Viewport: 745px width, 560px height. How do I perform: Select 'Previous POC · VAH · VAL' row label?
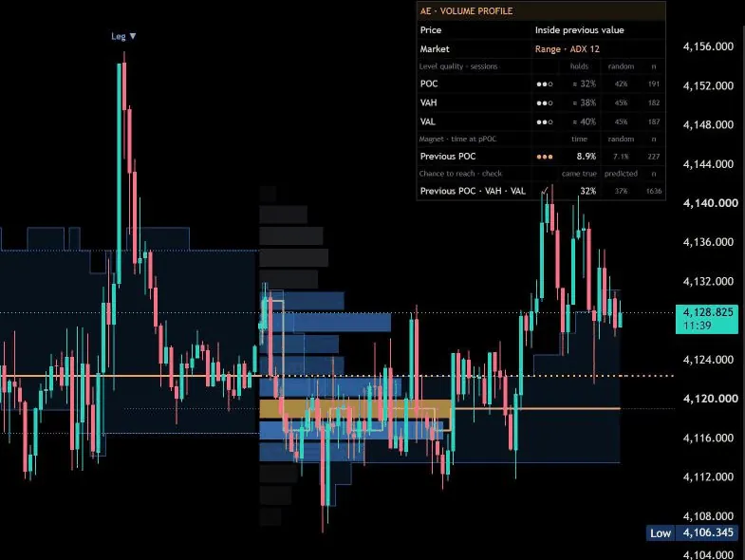coord(473,191)
